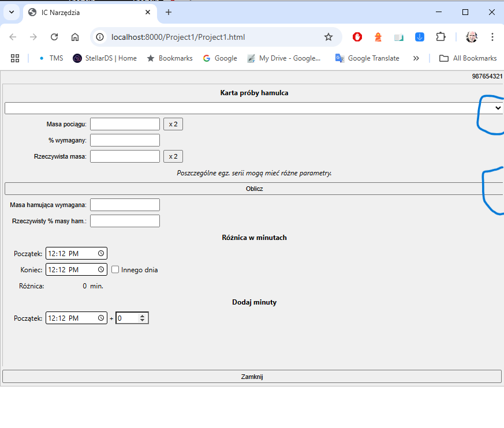This screenshot has width=504, height=428.
Task: Open clock picker in Dodaj minuty section
Action: [x=101, y=318]
